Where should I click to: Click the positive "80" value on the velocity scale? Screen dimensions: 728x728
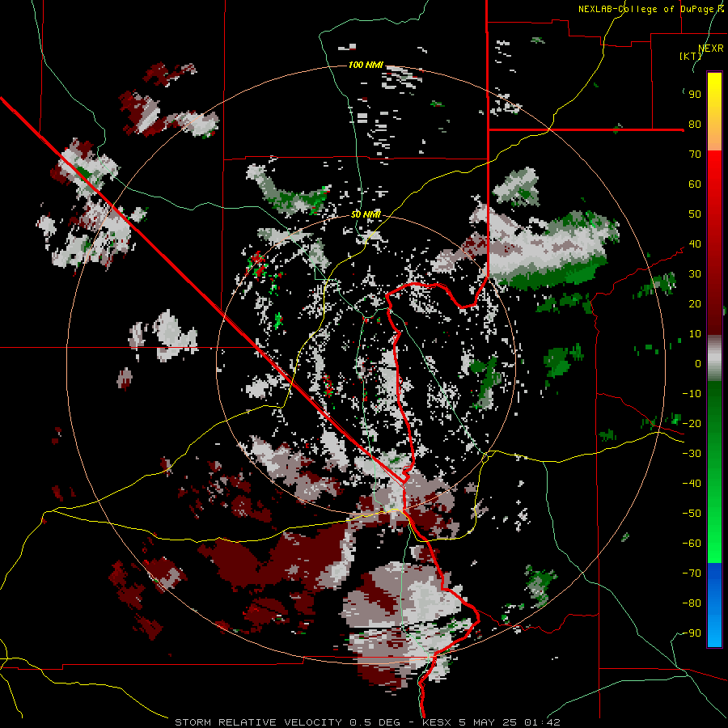pyautogui.click(x=695, y=124)
